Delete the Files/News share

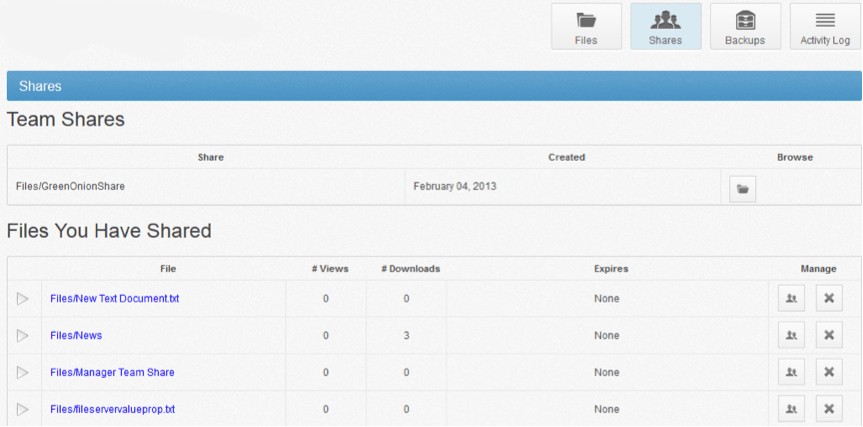(829, 335)
